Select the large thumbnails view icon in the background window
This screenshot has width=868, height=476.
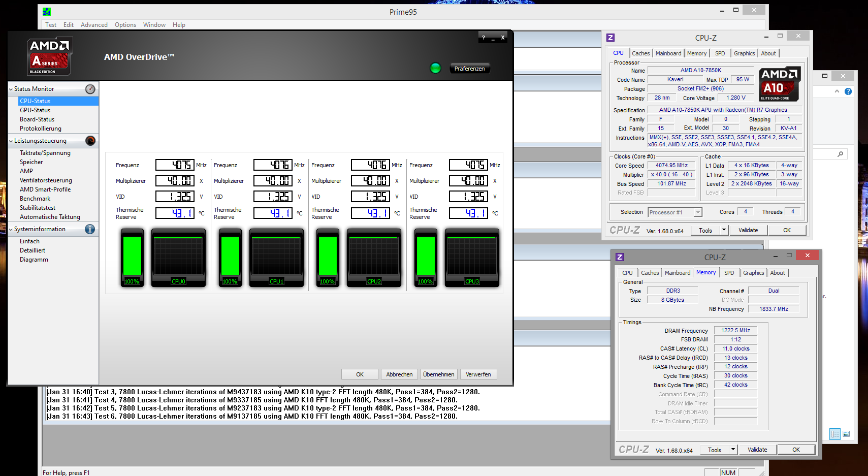tap(846, 434)
